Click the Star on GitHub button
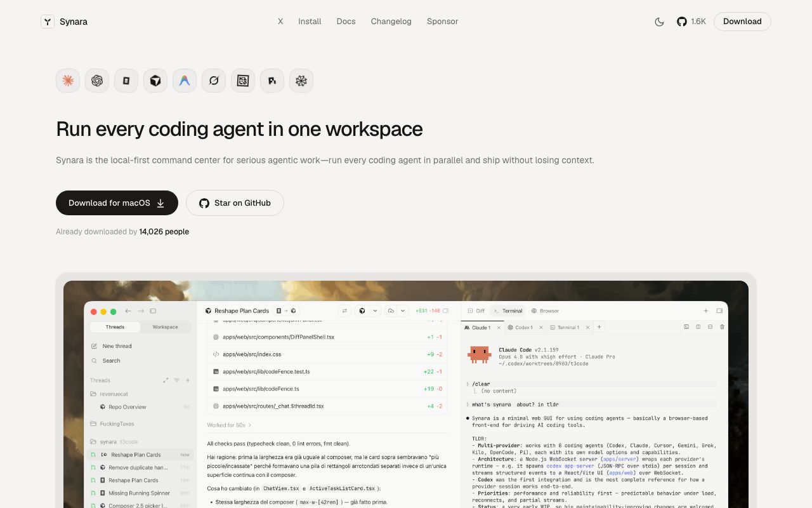 tap(235, 203)
